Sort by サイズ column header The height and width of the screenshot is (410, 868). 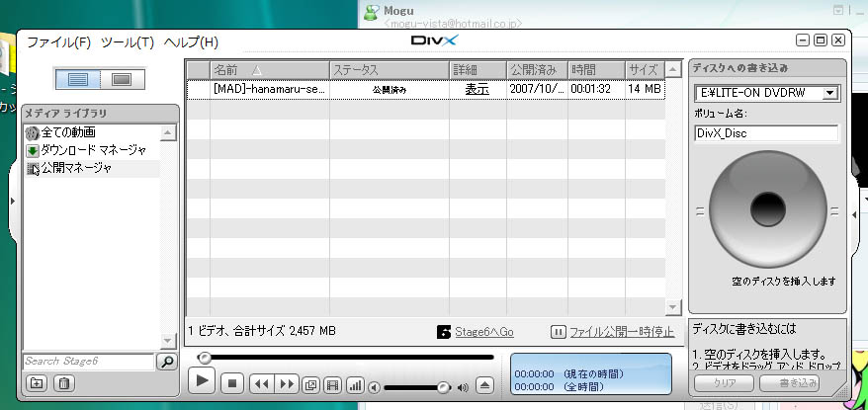coord(645,70)
